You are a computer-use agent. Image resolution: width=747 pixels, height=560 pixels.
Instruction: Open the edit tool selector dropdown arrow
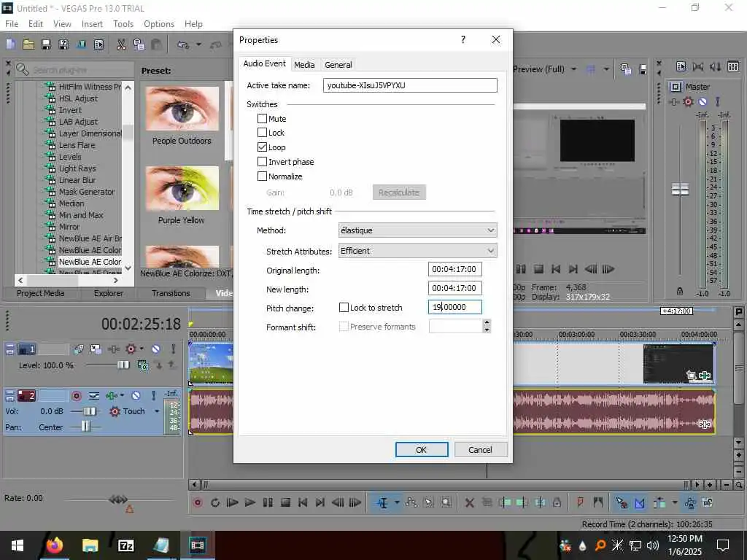[x=397, y=502]
